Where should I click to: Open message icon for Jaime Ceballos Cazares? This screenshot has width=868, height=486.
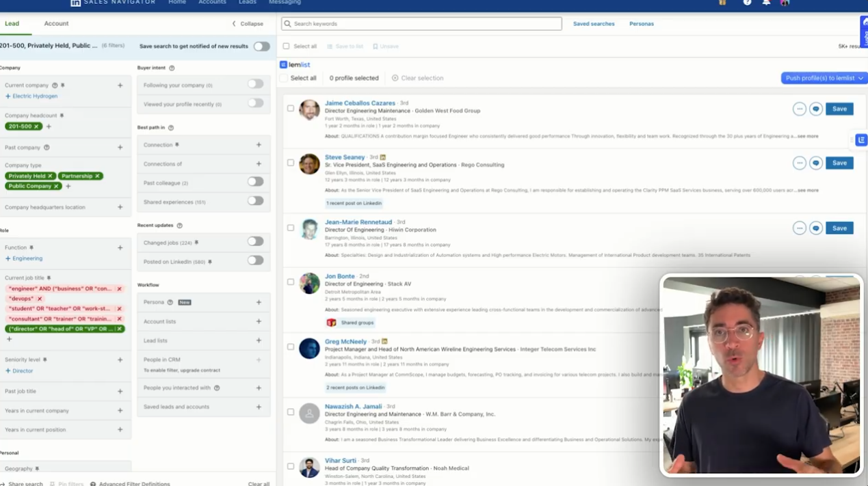[816, 109]
